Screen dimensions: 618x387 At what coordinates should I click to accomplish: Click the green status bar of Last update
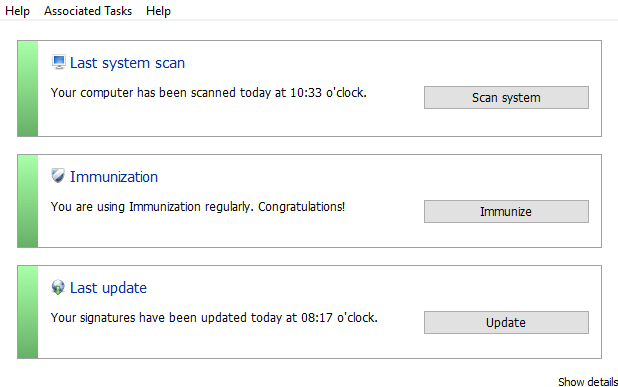pos(28,312)
